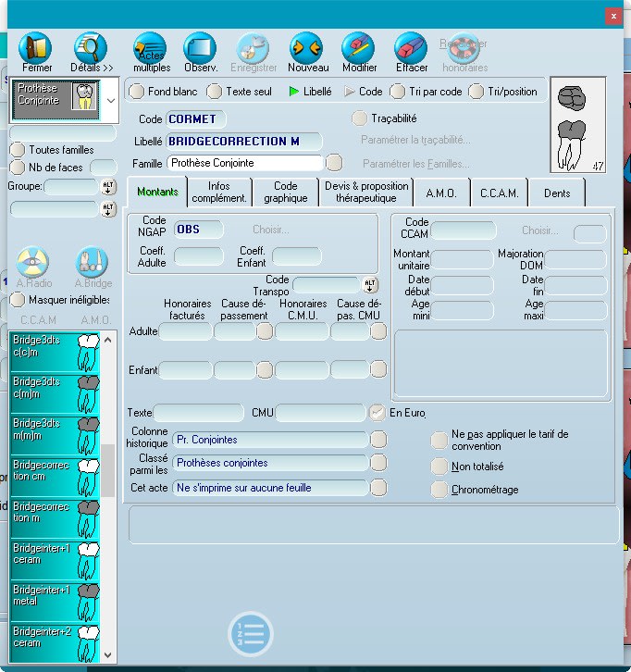Switch to the Code graphique tab

(285, 193)
